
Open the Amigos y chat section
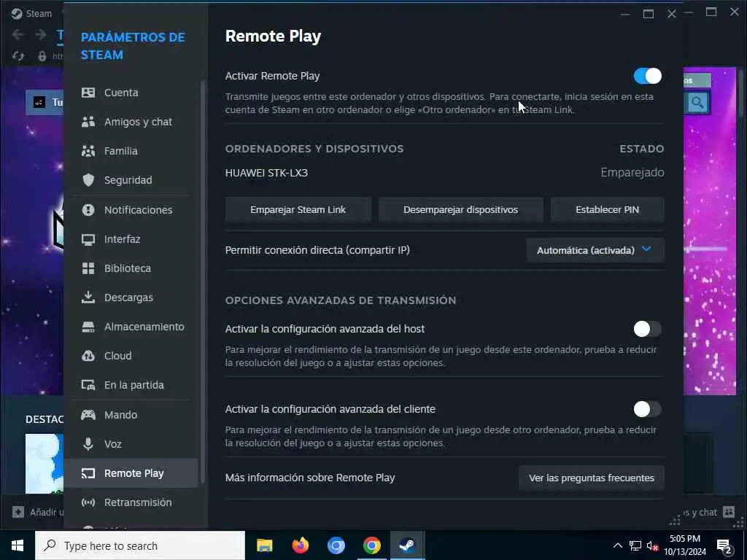coord(131,122)
